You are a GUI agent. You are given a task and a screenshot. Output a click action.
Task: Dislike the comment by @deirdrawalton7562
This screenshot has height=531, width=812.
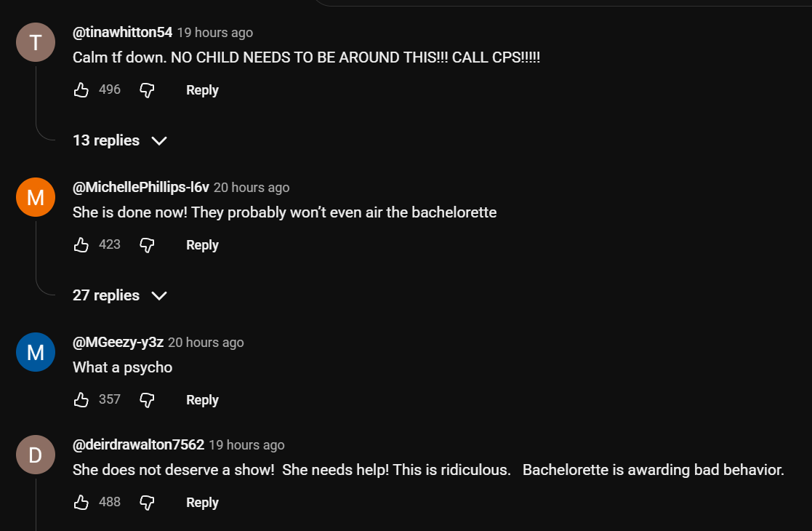pos(147,503)
